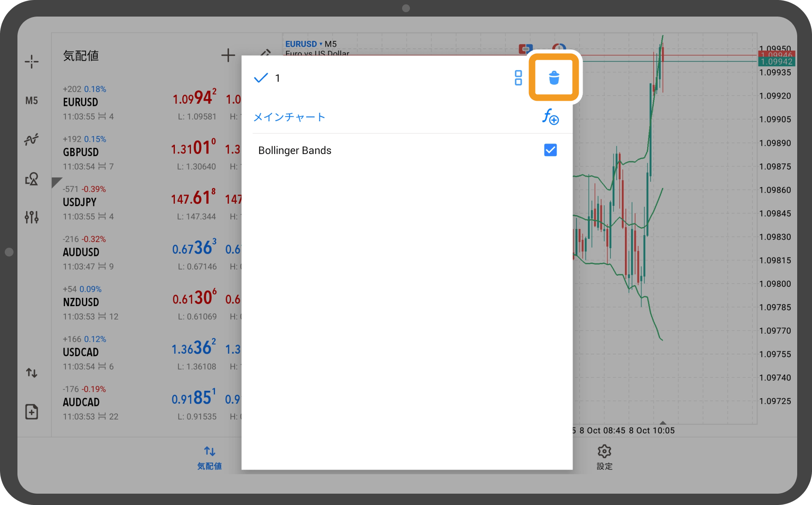Add symbol with the plus icon
This screenshot has height=505, width=812.
(228, 55)
